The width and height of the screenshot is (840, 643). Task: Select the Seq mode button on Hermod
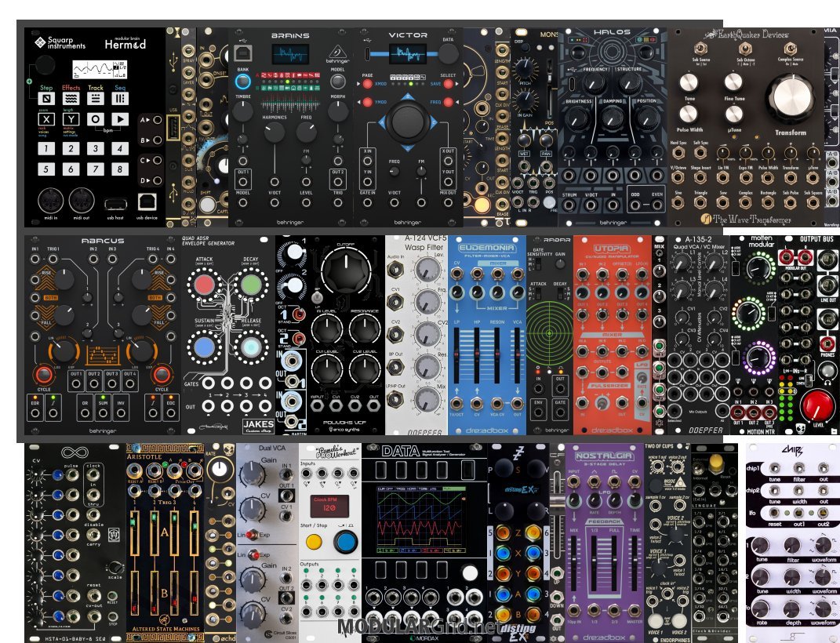(120, 98)
